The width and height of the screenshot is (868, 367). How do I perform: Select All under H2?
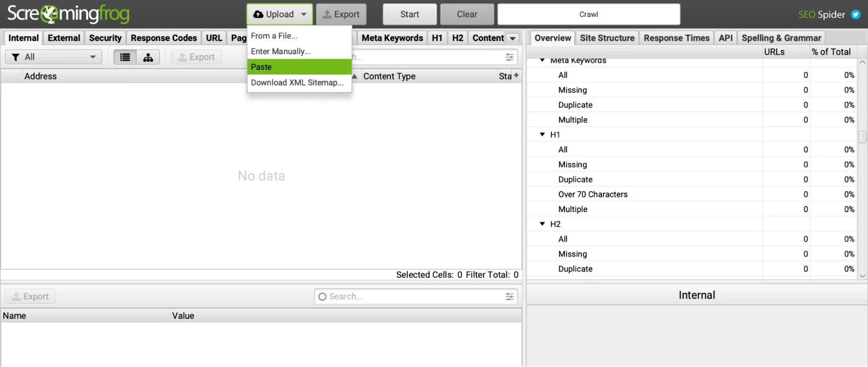563,239
